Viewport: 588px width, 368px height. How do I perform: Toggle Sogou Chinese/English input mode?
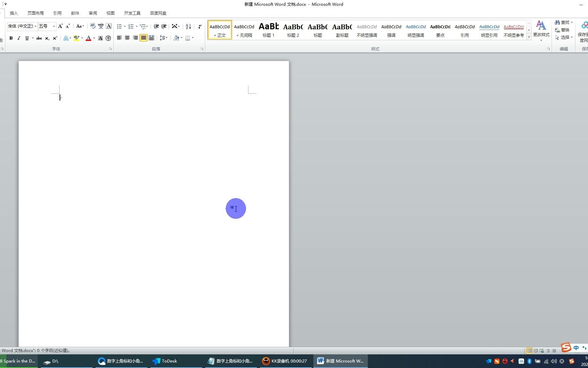tap(576, 348)
